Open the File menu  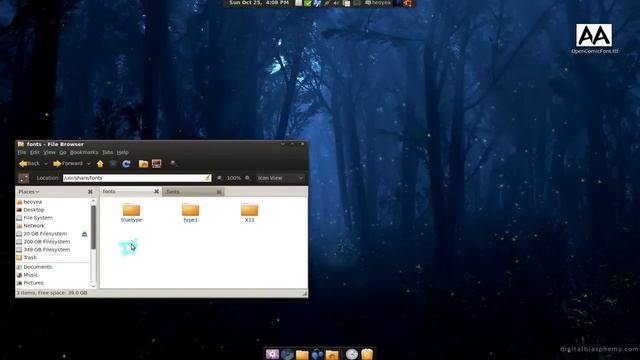pos(22,152)
